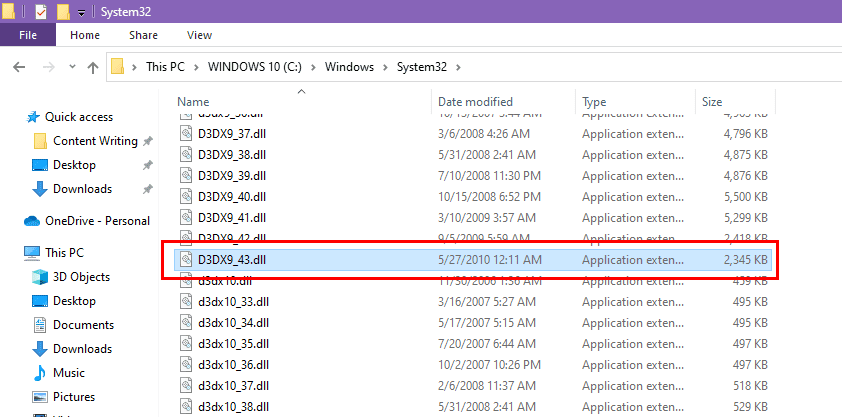Go back with the Back arrow
The image size is (842, 417).
[19, 67]
